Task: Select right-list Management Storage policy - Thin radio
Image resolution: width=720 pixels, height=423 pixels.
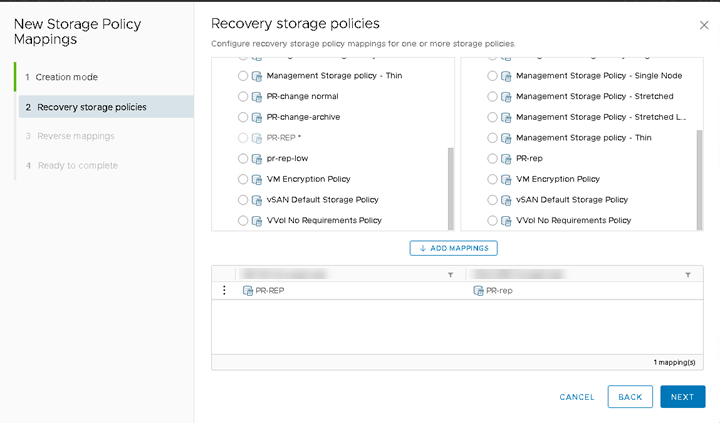Action: [x=492, y=138]
